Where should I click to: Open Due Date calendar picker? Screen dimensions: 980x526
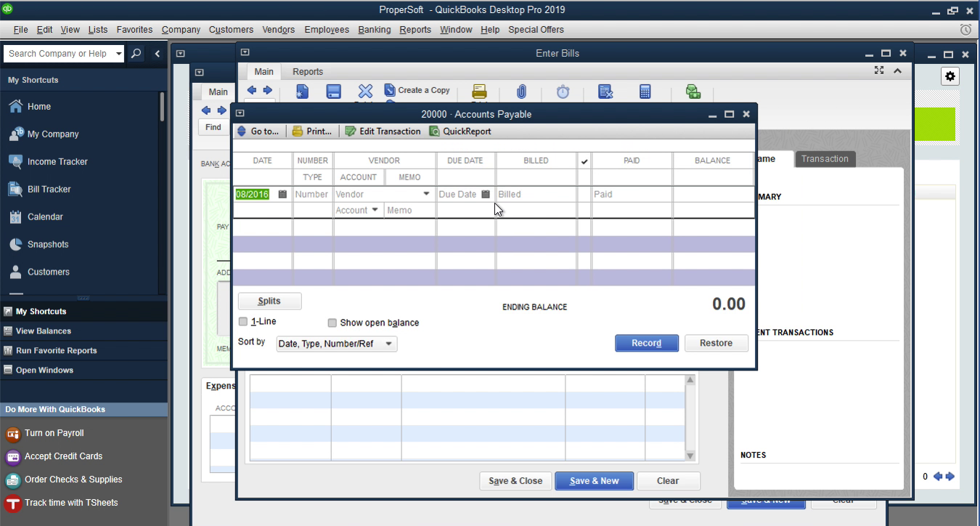tap(486, 195)
